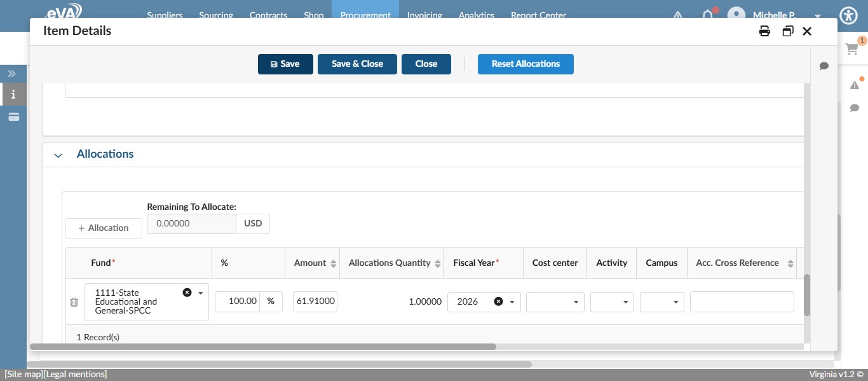Select the info icon in left sidebar
This screenshot has height=381, width=868.
coord(13,94)
